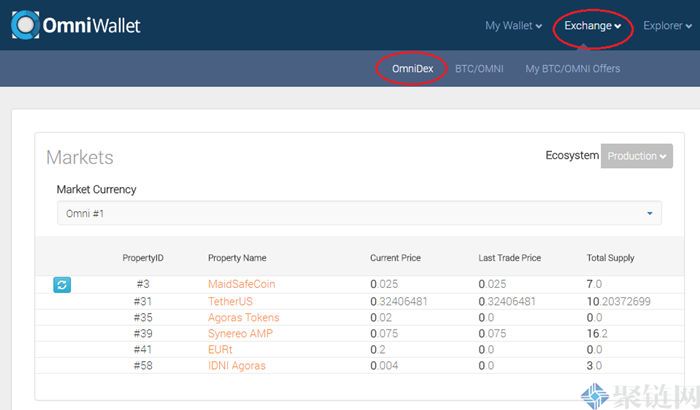This screenshot has width=700, height=410.
Task: Open the TetherUS market link
Action: 232,301
